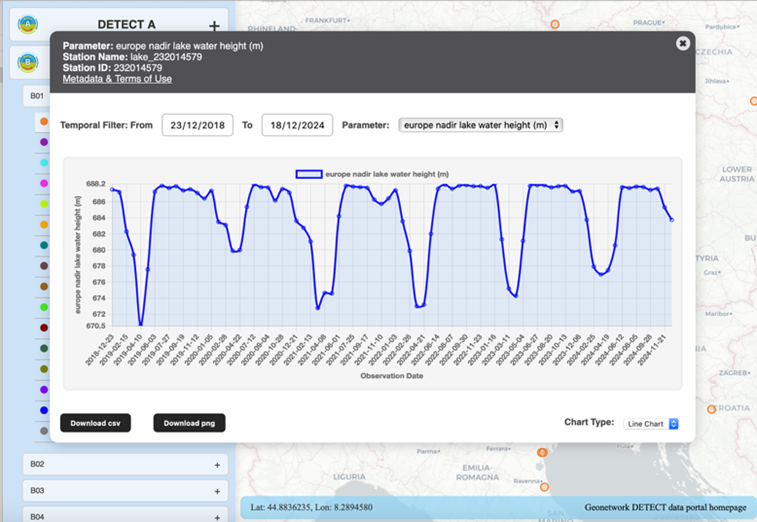The image size is (757, 522).
Task: Toggle the chart legend for lake water height
Action: [309, 174]
